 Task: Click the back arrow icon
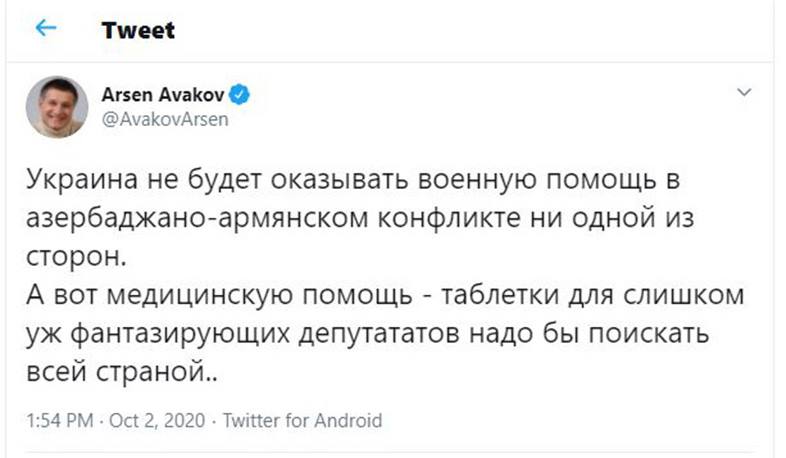click(x=45, y=29)
